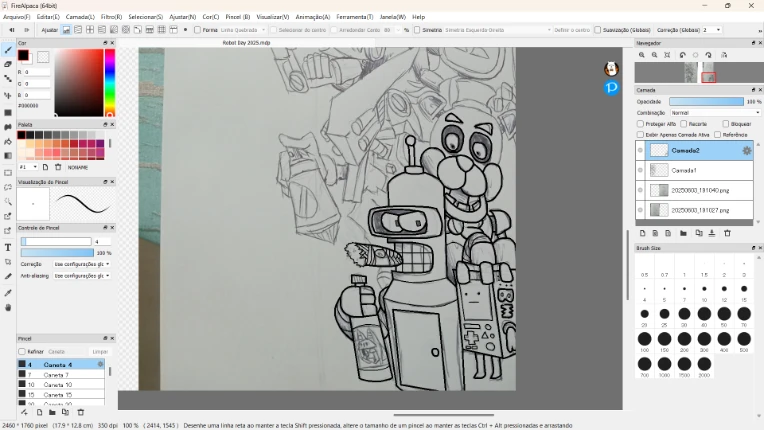Screen dimensions: 764x430
Task: Click the grid snap icon
Action: [x=162, y=30]
